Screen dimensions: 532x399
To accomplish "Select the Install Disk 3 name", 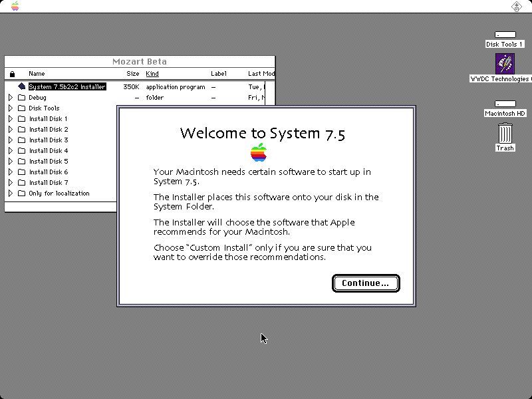I will click(49, 140).
